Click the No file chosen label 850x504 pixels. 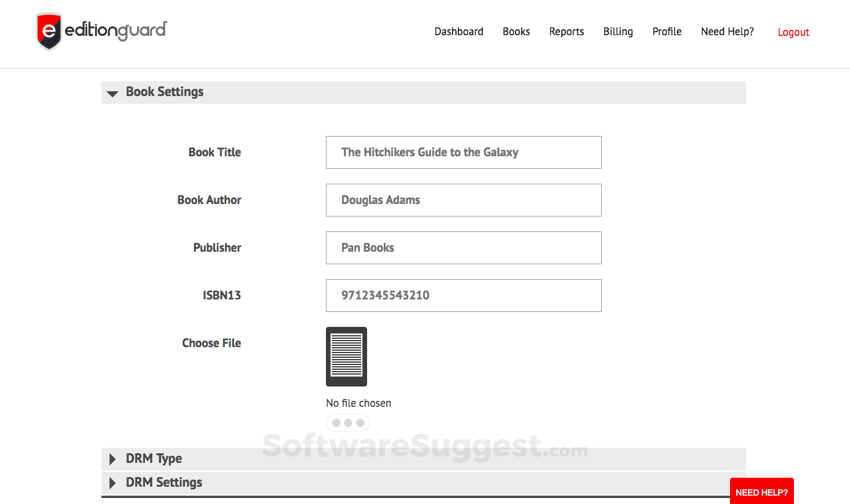(358, 403)
